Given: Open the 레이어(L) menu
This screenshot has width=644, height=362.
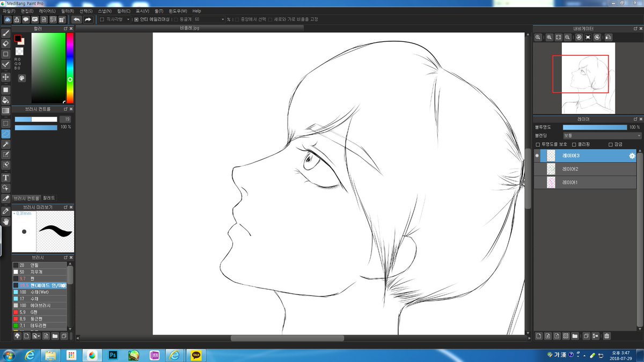Looking at the screenshot, I should click(47, 11).
